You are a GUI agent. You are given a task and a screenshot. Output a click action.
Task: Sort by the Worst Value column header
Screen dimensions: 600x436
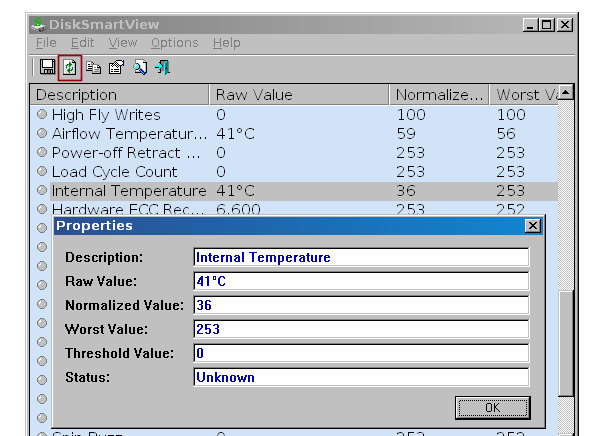pyautogui.click(x=524, y=95)
